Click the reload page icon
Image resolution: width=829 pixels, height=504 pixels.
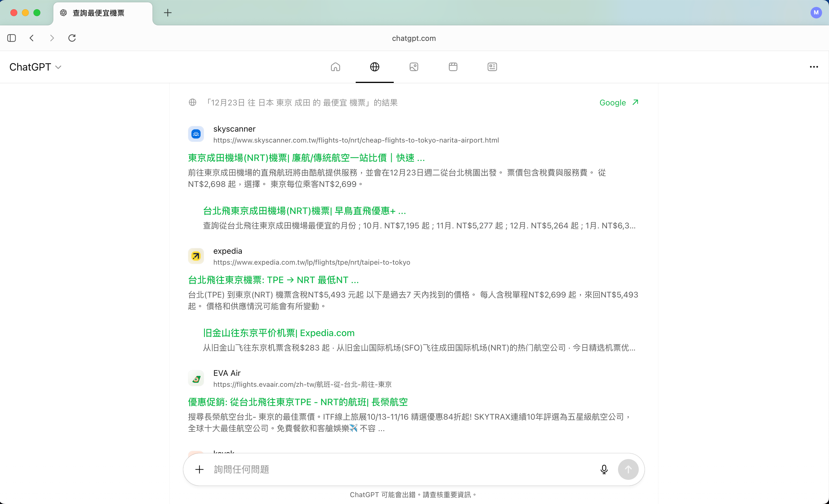[x=72, y=38]
